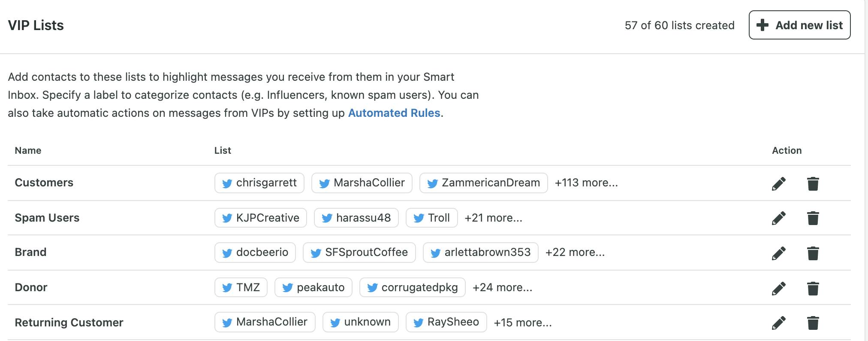The width and height of the screenshot is (868, 341).
Task: Show +21 more Spam Users contacts
Action: tap(493, 218)
